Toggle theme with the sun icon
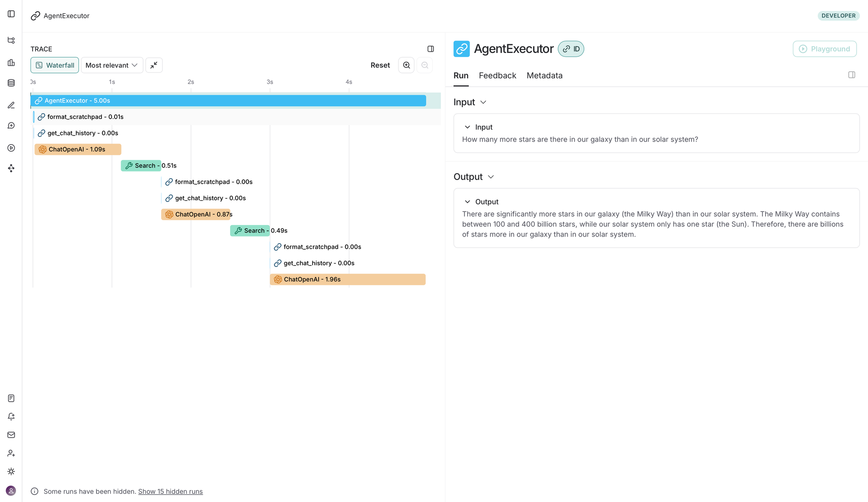This screenshot has width=868, height=502. (11, 472)
